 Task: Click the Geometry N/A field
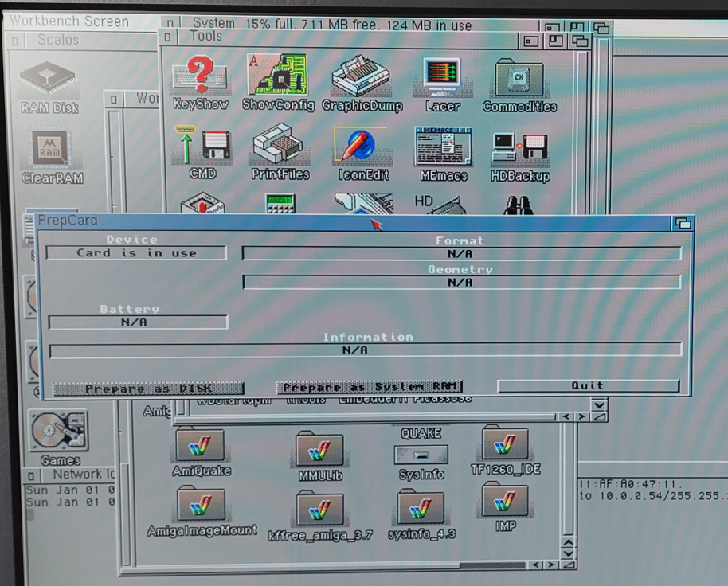tap(462, 282)
